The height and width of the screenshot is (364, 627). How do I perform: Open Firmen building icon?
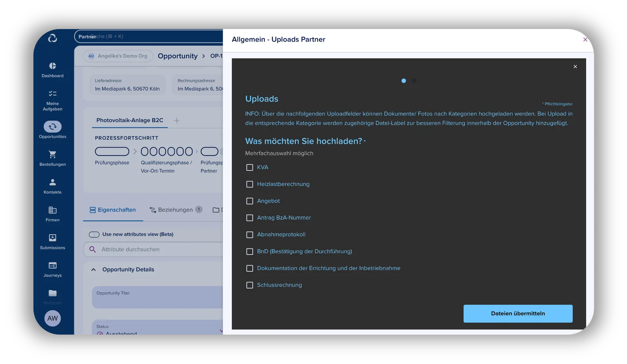pyautogui.click(x=53, y=210)
